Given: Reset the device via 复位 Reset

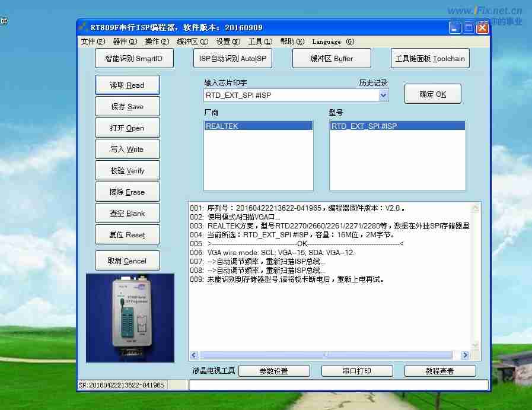Looking at the screenshot, I should [127, 234].
